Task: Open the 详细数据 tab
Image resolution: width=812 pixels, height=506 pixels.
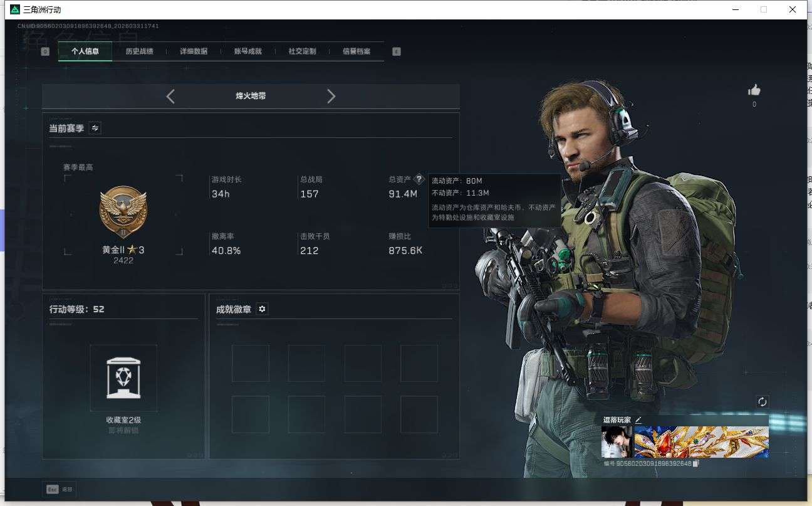Action: (194, 51)
